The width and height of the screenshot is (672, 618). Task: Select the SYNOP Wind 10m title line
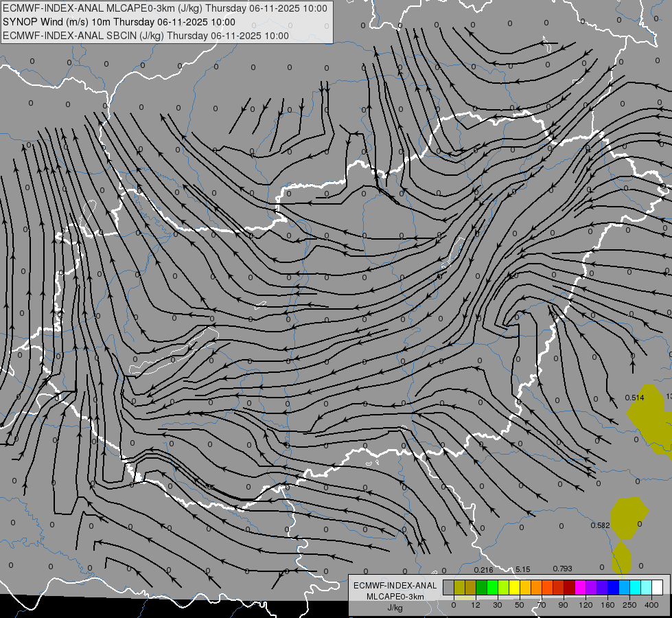tap(119, 22)
